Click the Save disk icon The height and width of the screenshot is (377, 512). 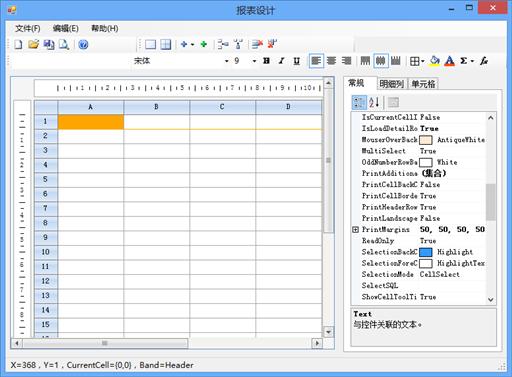point(49,44)
